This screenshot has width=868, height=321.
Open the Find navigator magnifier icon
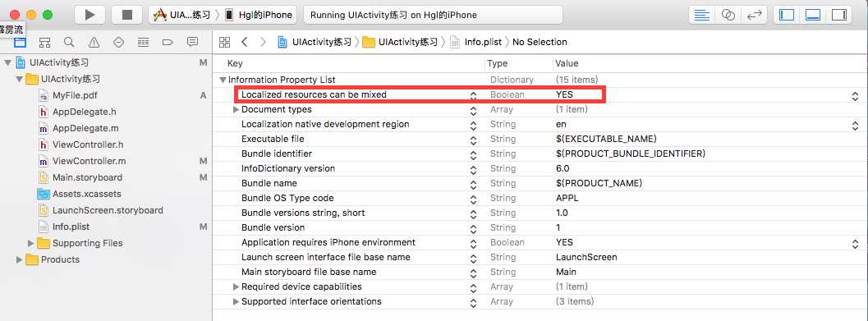[x=69, y=42]
